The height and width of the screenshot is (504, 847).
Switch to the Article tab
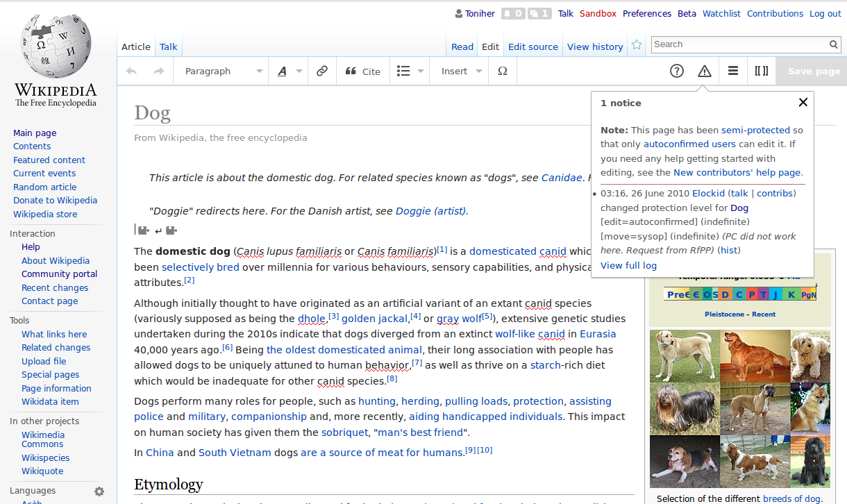(136, 47)
